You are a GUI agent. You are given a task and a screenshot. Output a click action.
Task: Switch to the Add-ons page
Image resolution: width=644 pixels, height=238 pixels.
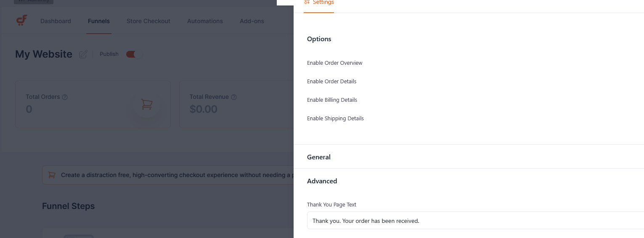click(x=252, y=21)
